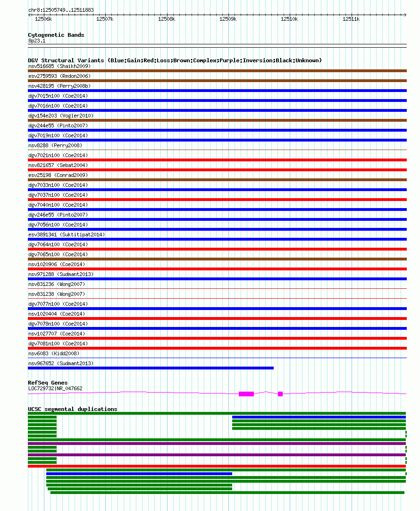Image resolution: width=420 pixels, height=511 pixels.
Task: Click the 12508k ruler tick label
Action: click(167, 19)
